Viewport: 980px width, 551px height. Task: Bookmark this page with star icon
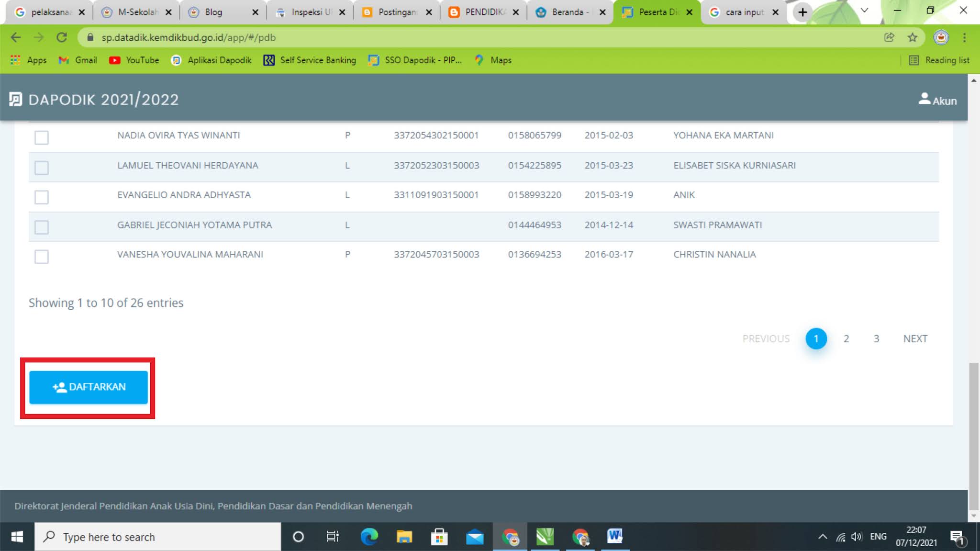coord(913,37)
